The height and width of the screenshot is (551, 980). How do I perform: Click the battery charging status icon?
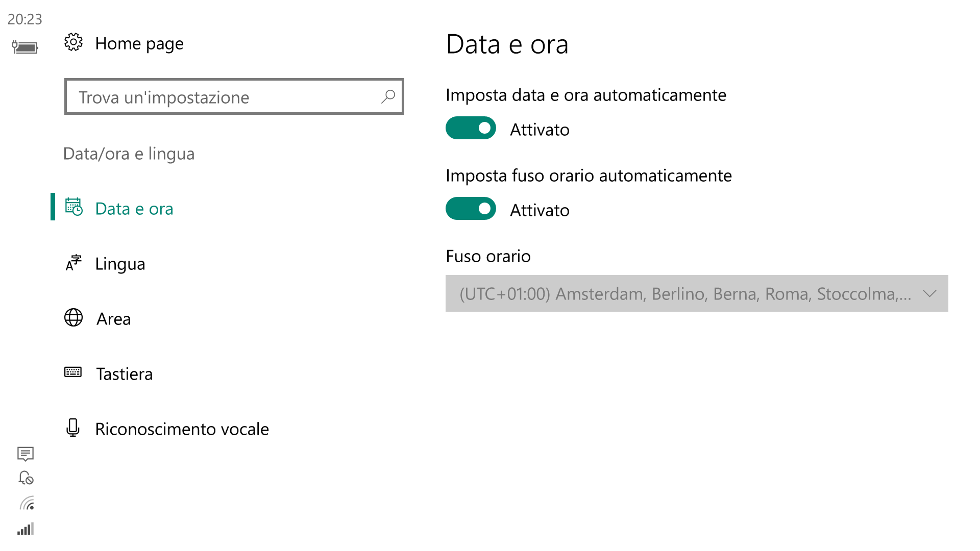pyautogui.click(x=25, y=47)
